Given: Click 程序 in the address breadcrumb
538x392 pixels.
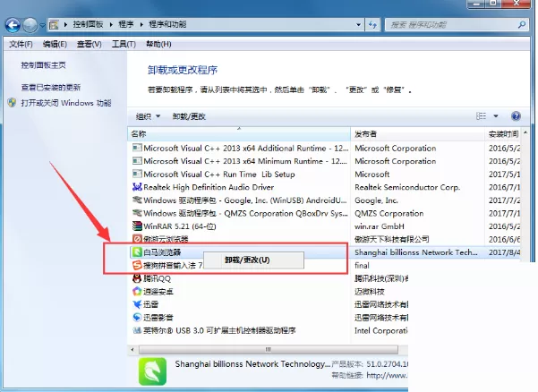Looking at the screenshot, I should tap(126, 24).
